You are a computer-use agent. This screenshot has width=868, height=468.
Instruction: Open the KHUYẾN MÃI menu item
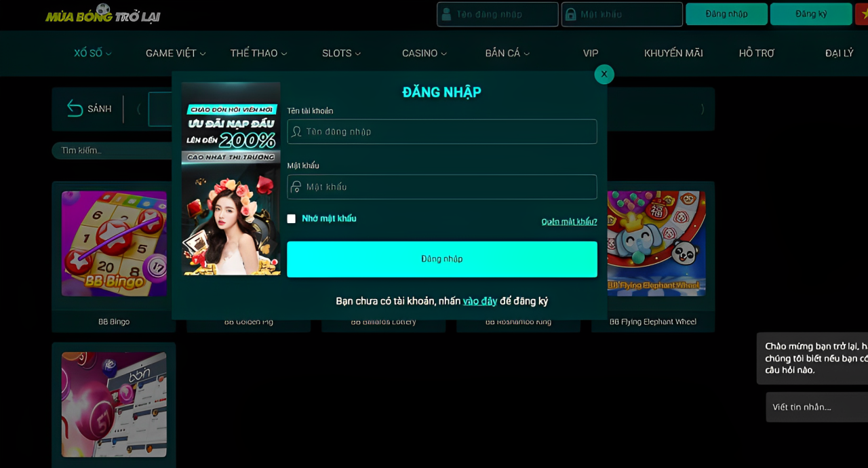click(673, 53)
